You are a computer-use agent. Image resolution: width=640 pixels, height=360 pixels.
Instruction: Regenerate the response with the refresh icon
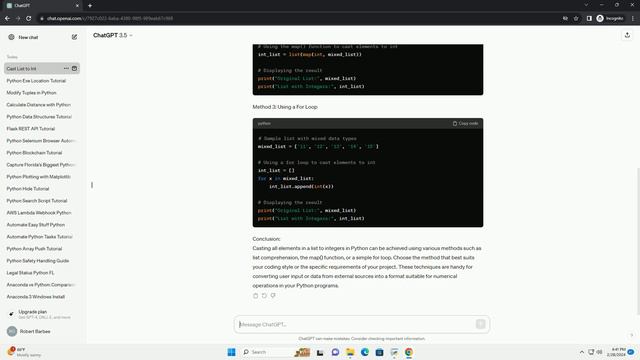[x=264, y=296]
